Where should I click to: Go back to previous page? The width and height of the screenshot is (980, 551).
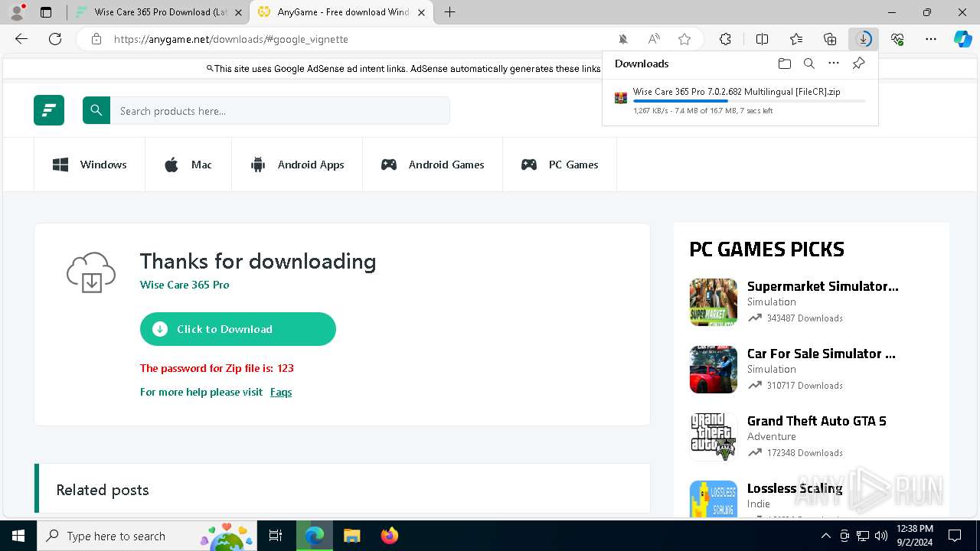pyautogui.click(x=21, y=39)
